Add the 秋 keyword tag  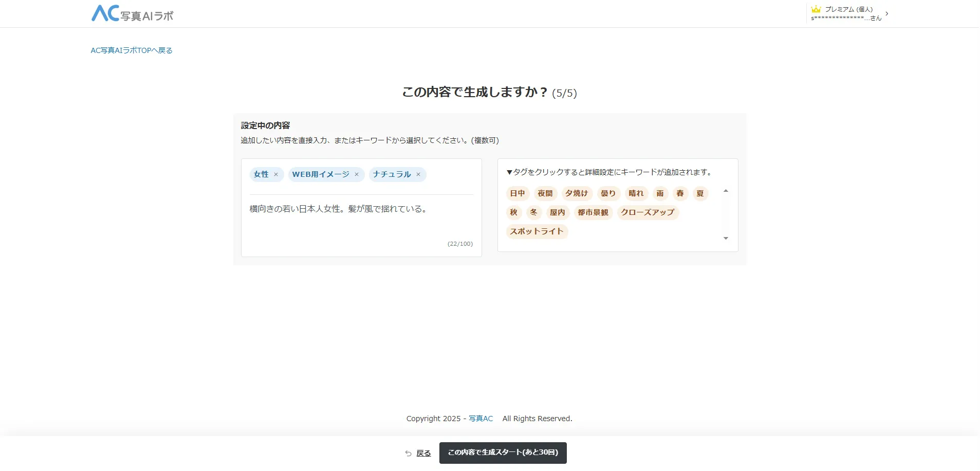pos(514,212)
